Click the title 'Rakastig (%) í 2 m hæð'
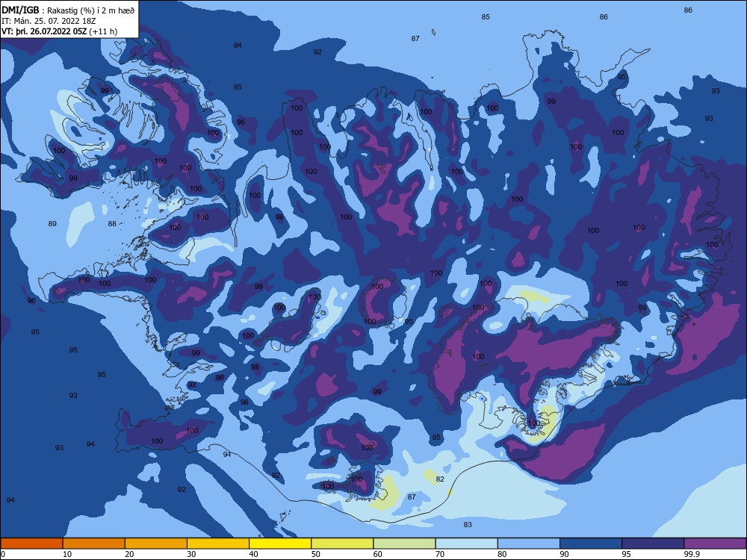Image resolution: width=747 pixels, height=560 pixels. click(x=90, y=10)
